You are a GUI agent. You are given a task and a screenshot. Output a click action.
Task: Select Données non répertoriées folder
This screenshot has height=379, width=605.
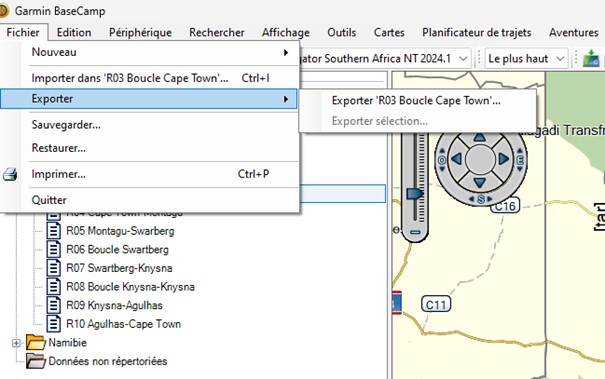(x=108, y=361)
